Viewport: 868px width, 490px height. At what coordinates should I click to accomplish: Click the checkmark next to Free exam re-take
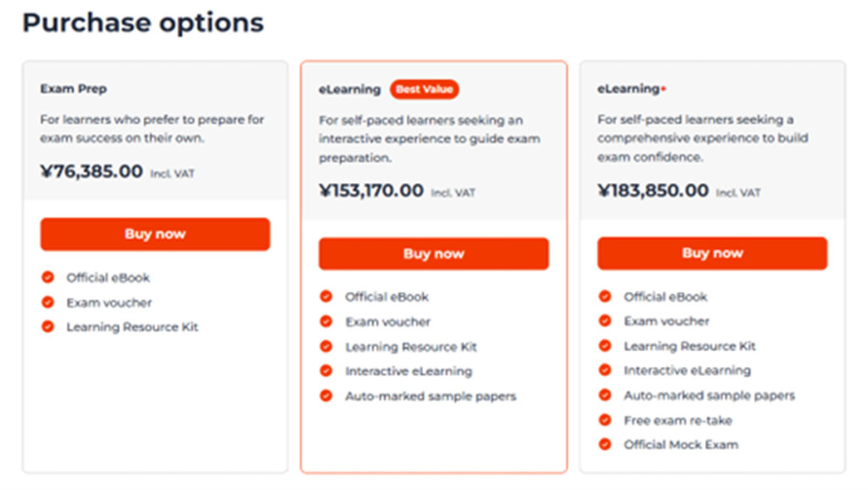pos(604,420)
